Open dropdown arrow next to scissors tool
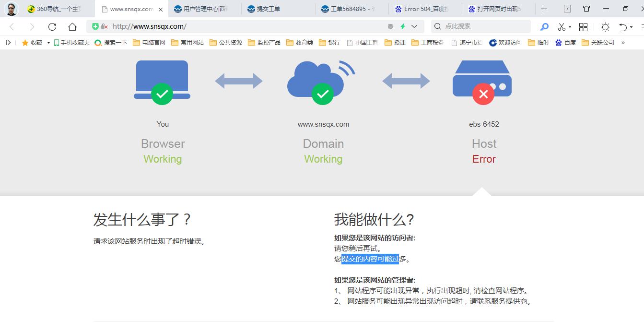 click(x=570, y=27)
